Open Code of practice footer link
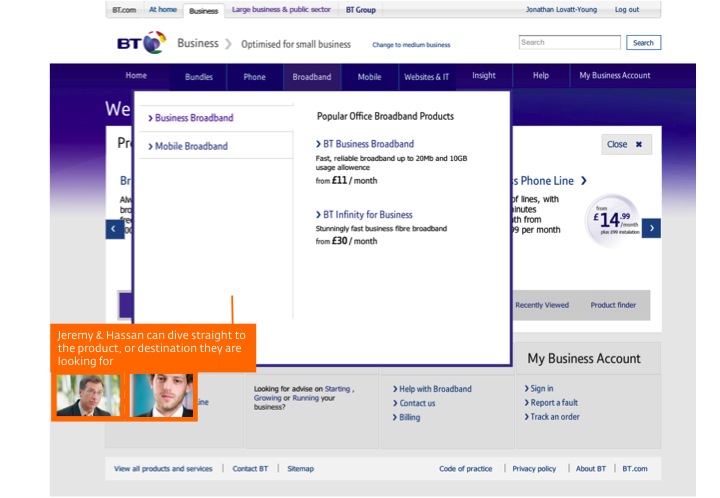Image resolution: width=720 pixels, height=498 pixels. point(466,469)
